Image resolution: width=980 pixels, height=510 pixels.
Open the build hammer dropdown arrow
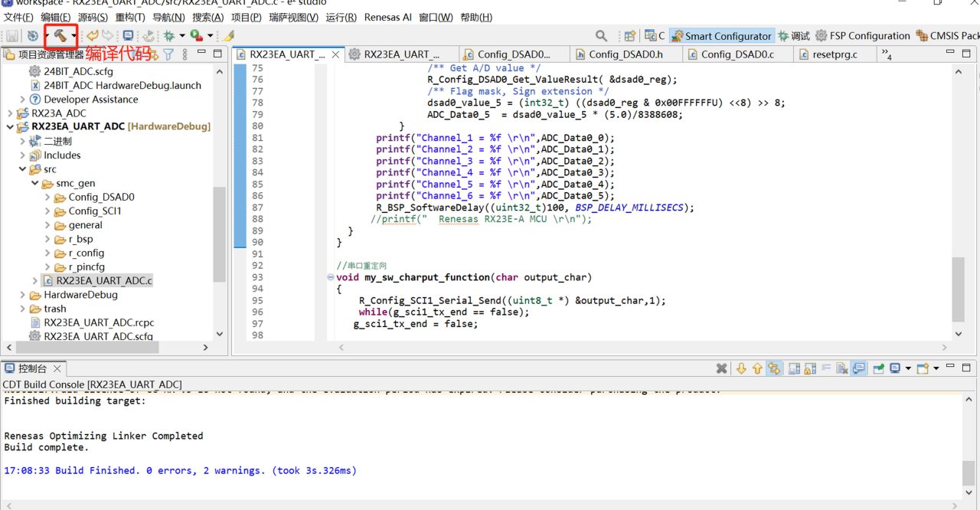click(73, 35)
